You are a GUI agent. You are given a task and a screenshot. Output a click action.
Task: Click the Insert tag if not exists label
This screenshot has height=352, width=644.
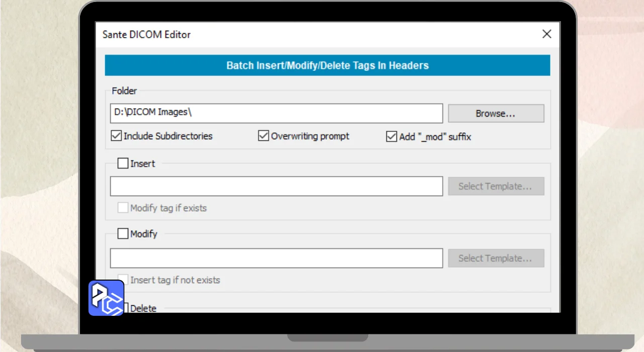[x=175, y=280]
